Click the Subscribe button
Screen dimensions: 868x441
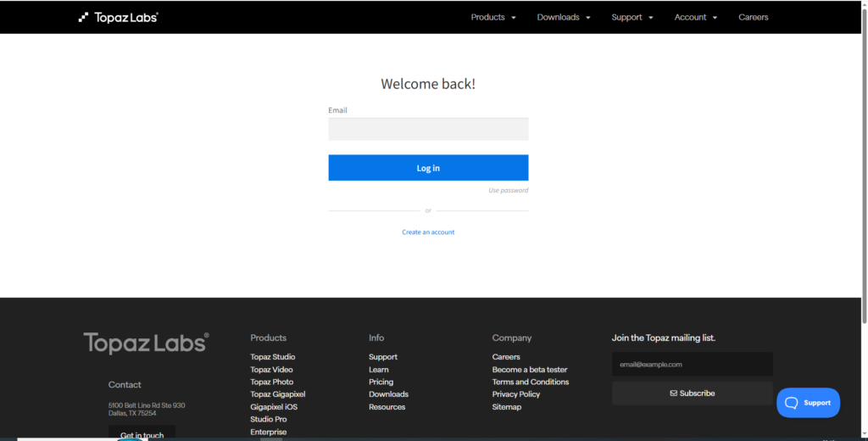click(x=692, y=394)
